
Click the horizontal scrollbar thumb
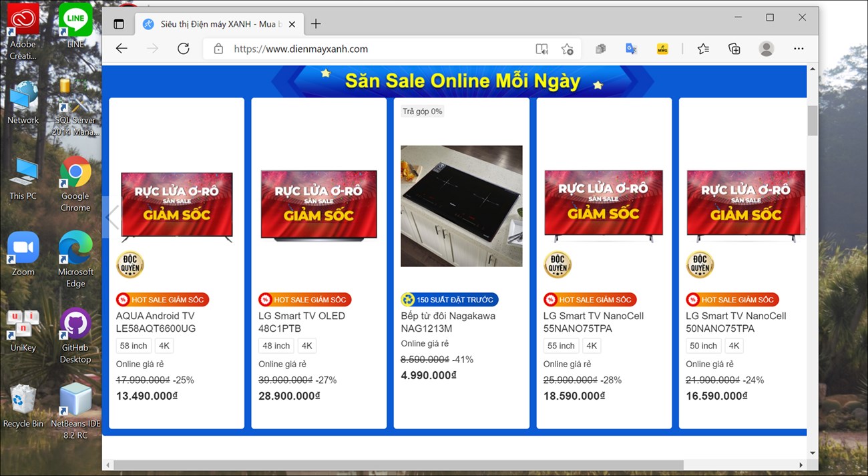click(x=399, y=464)
